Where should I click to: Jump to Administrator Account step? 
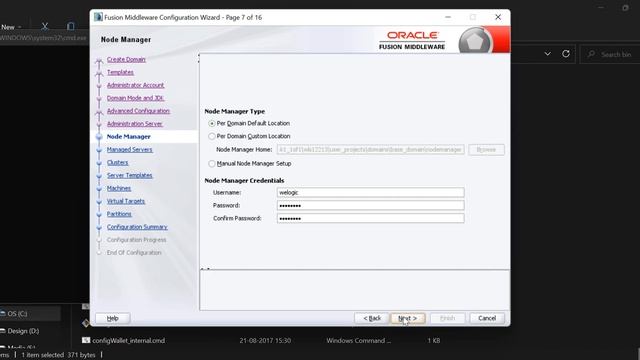136,85
